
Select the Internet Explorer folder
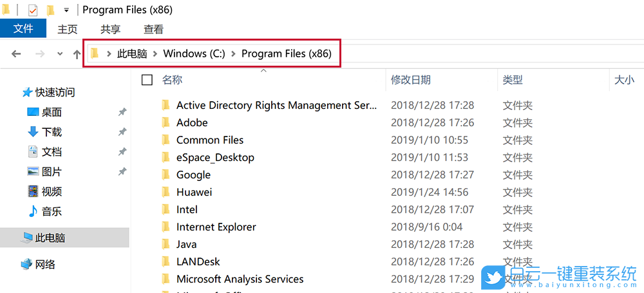click(216, 227)
